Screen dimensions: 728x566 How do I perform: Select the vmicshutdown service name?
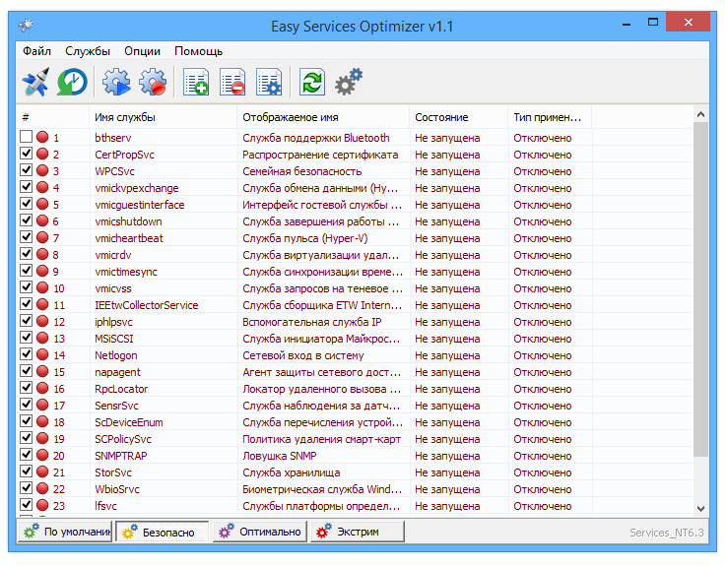click(x=128, y=221)
